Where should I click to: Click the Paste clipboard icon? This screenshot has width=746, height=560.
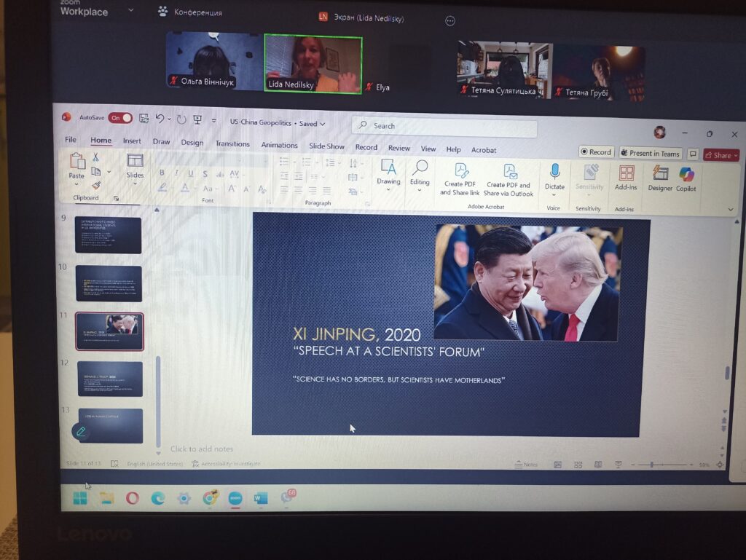coord(76,162)
